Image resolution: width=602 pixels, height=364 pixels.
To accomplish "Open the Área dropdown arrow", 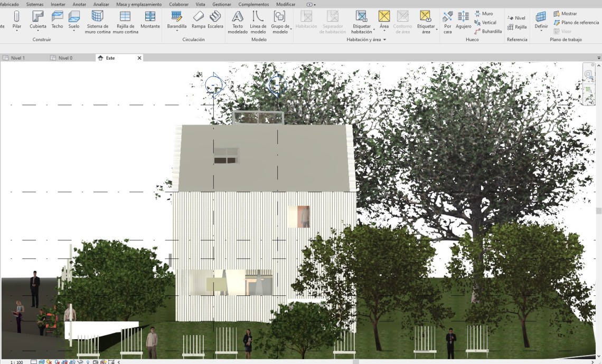I will (x=384, y=31).
